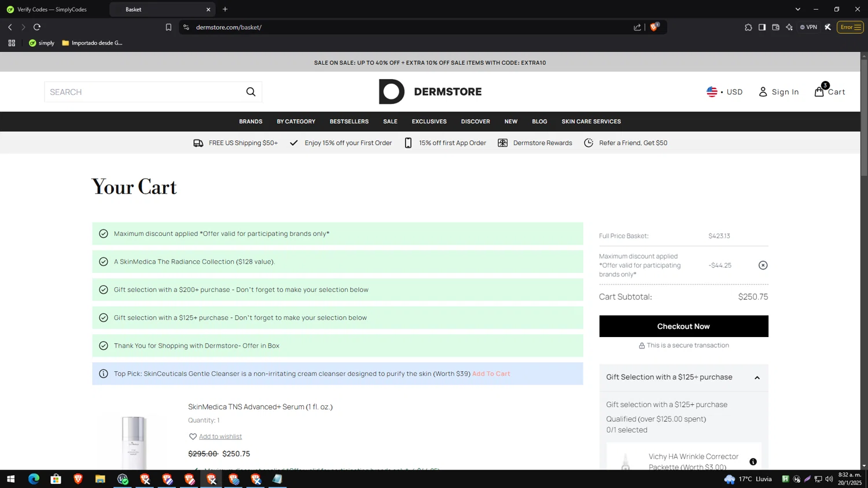Click Enjoy 15% off your First Order
This screenshot has height=488, width=868.
point(341,143)
